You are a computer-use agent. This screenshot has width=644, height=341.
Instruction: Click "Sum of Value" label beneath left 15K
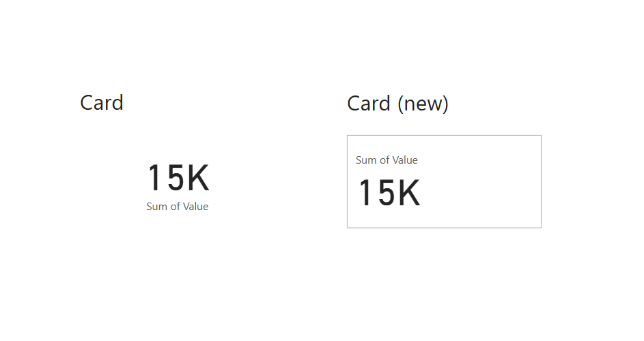pyautogui.click(x=177, y=207)
